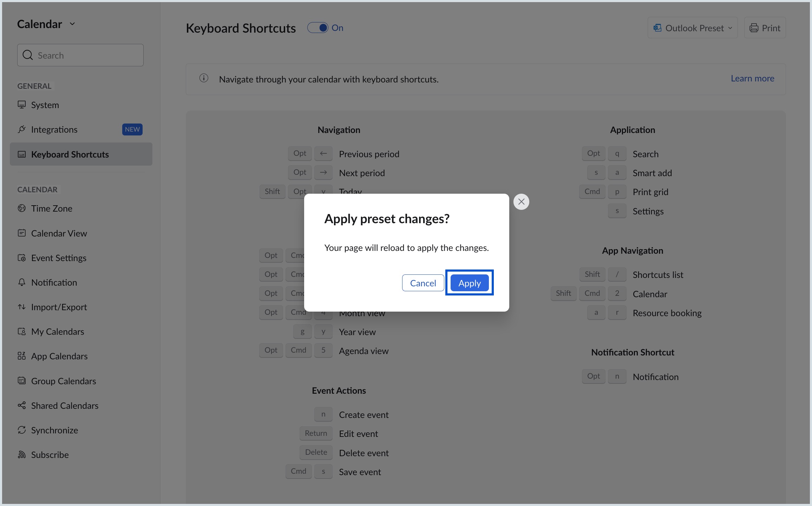Click the Print icon at top right
This screenshot has width=812, height=506.
[x=754, y=27]
